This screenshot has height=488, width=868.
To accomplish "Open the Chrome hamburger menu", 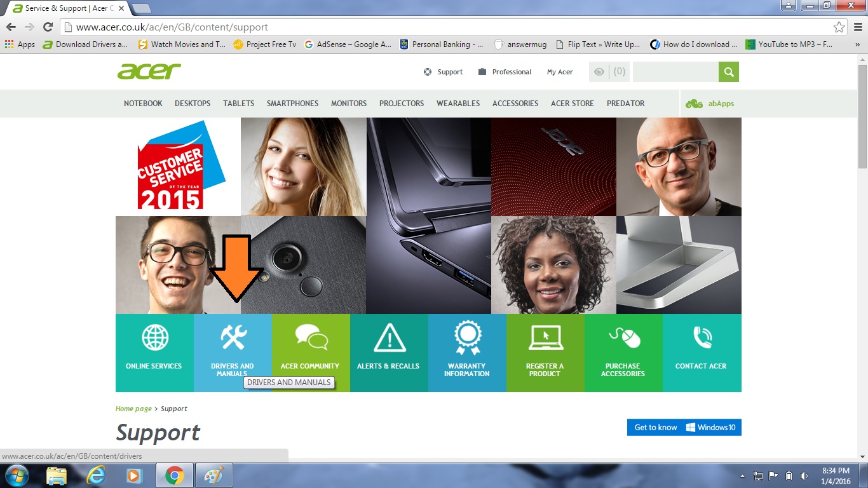I will coord(857,27).
